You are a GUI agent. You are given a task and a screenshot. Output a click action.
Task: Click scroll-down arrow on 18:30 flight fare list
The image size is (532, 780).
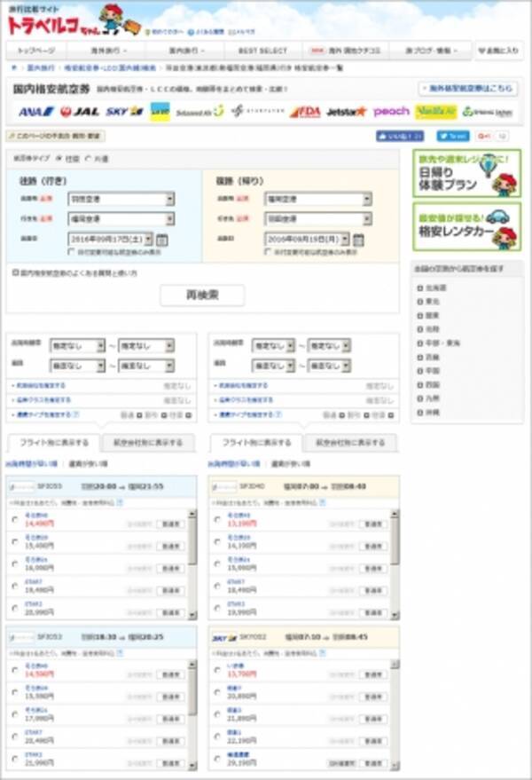click(192, 766)
